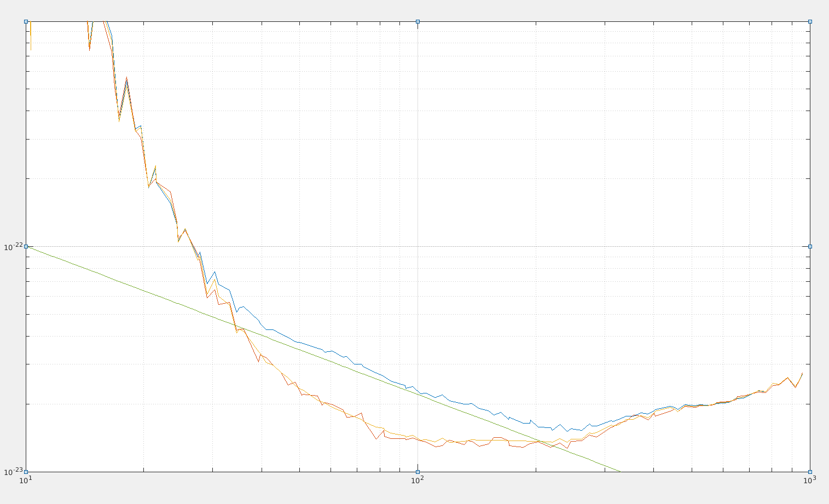The height and width of the screenshot is (504, 829).
Task: Select the 10^1 x-axis tick label
Action: tap(25, 479)
